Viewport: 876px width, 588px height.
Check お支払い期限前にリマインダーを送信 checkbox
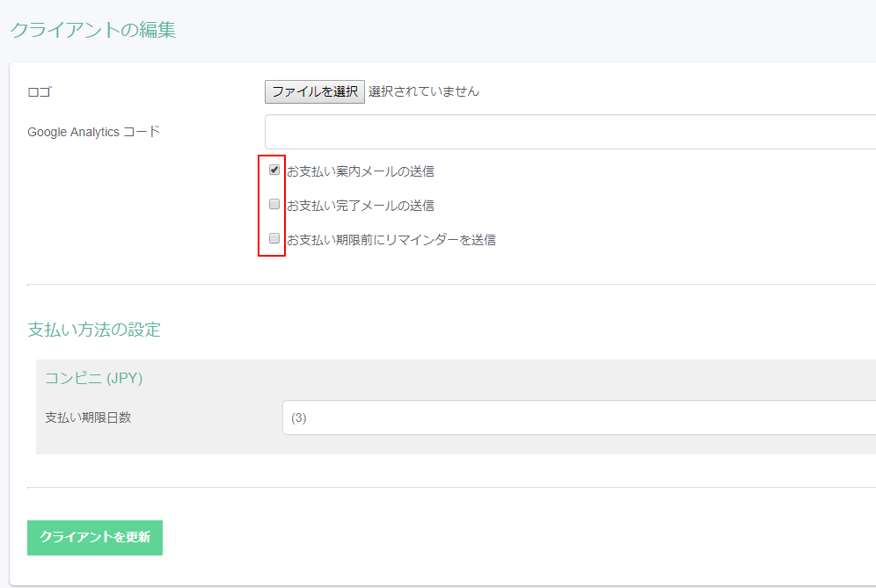(274, 238)
